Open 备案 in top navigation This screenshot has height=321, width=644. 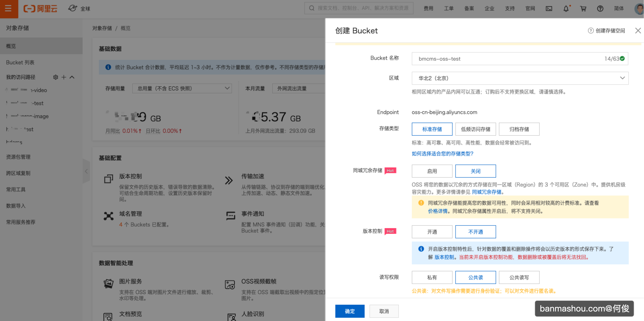click(x=469, y=9)
